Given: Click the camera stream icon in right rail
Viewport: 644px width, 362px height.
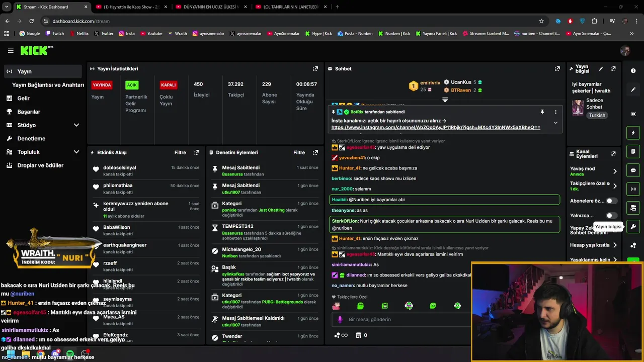Looking at the screenshot, I should coord(633,208).
